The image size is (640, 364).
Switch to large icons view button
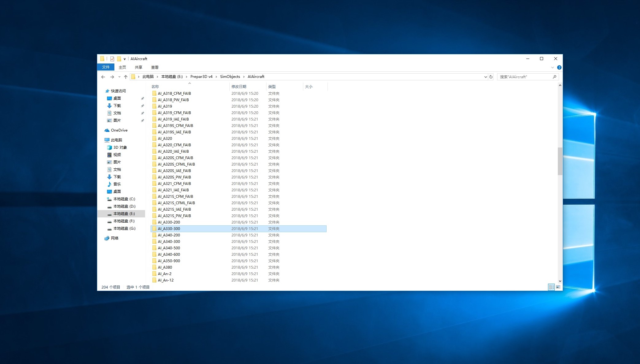[558, 287]
